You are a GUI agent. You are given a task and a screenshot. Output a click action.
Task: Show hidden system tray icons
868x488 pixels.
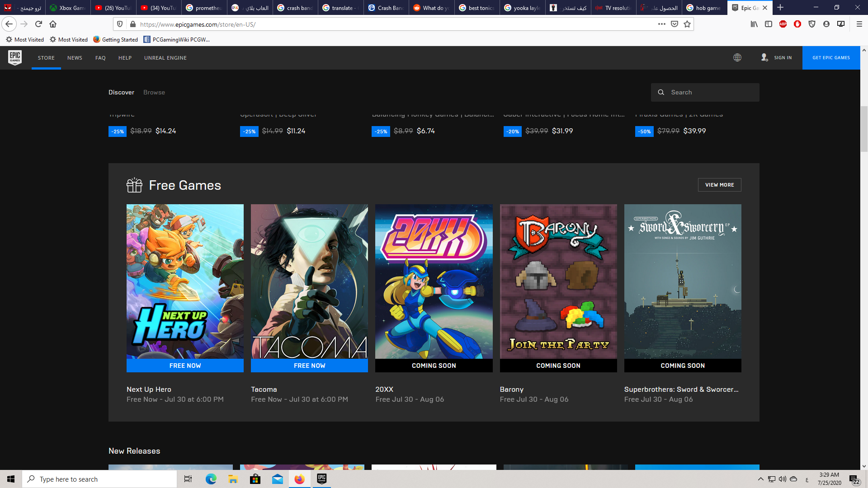[x=760, y=479]
